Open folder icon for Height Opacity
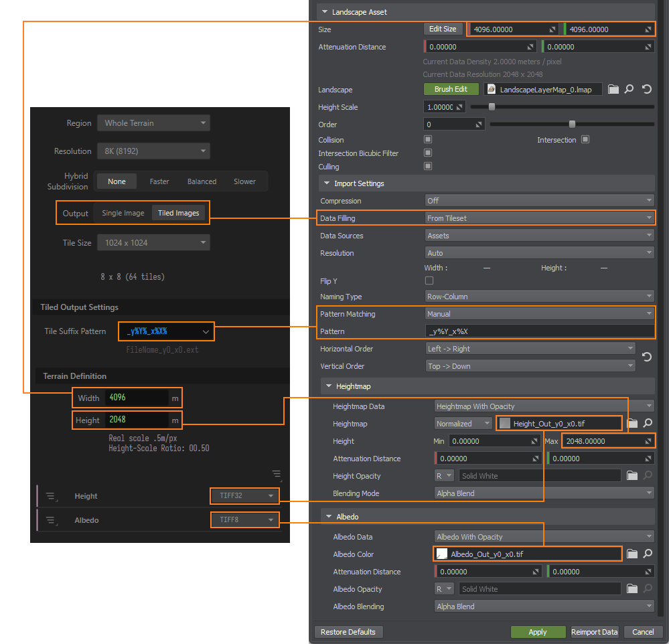Screen dimensions: 669x644 632,475
